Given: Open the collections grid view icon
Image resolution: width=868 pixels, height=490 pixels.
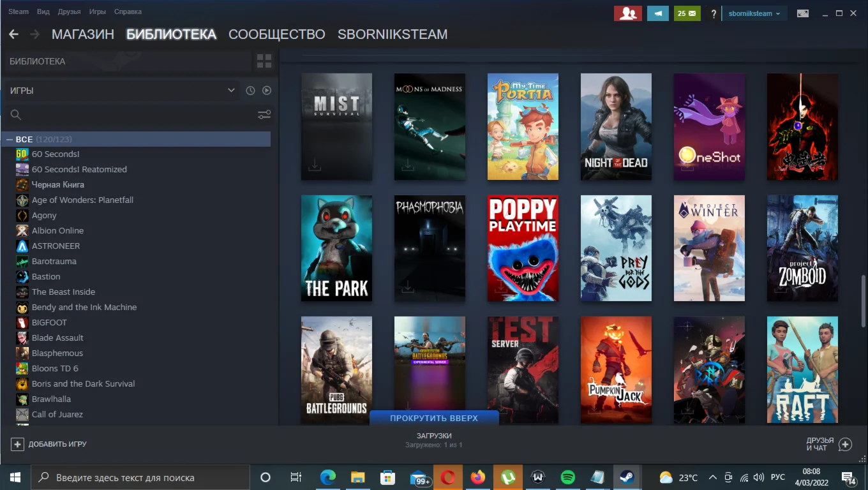Looking at the screenshot, I should (264, 61).
